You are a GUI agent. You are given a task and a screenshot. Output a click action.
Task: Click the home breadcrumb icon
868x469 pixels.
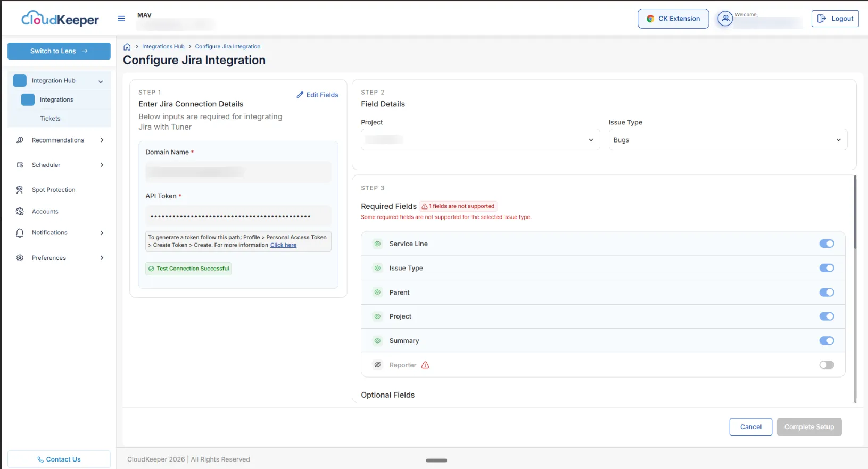tap(127, 47)
